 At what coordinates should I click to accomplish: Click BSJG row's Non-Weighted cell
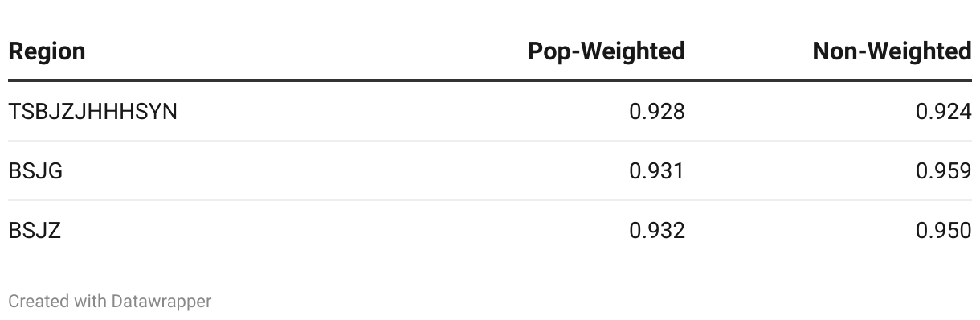click(943, 170)
